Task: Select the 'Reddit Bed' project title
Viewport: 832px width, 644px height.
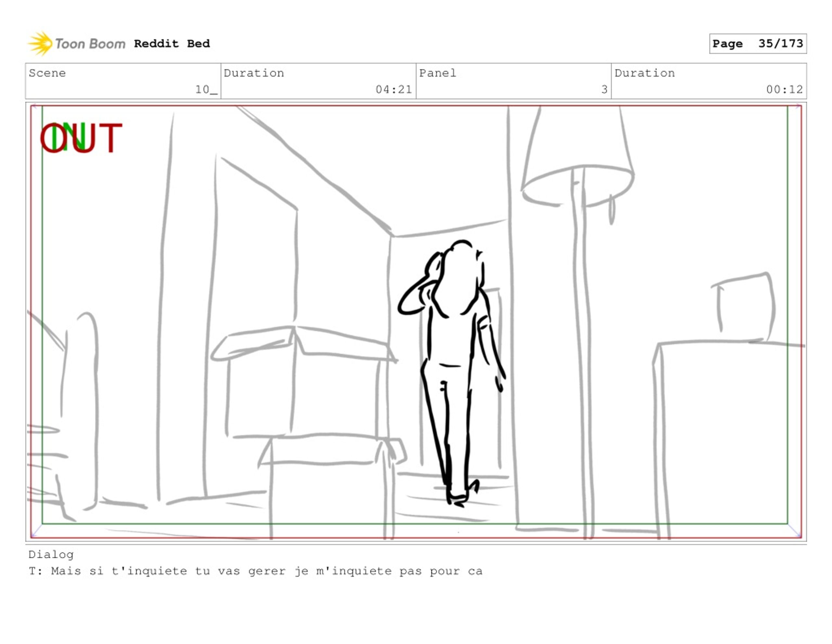Action: point(172,44)
